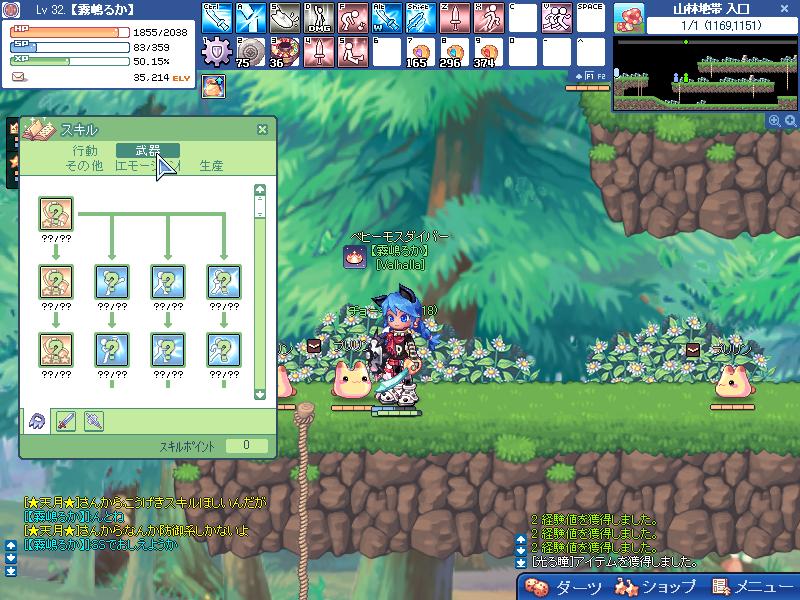This screenshot has width=800, height=600.
Task: Select empty hotbar slot 6
Action: click(387, 52)
